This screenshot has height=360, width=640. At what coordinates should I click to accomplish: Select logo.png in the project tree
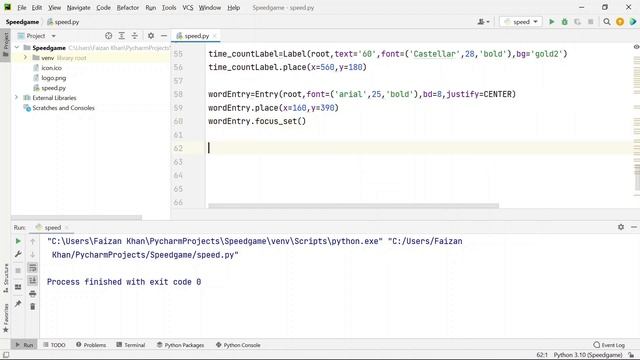(53, 78)
